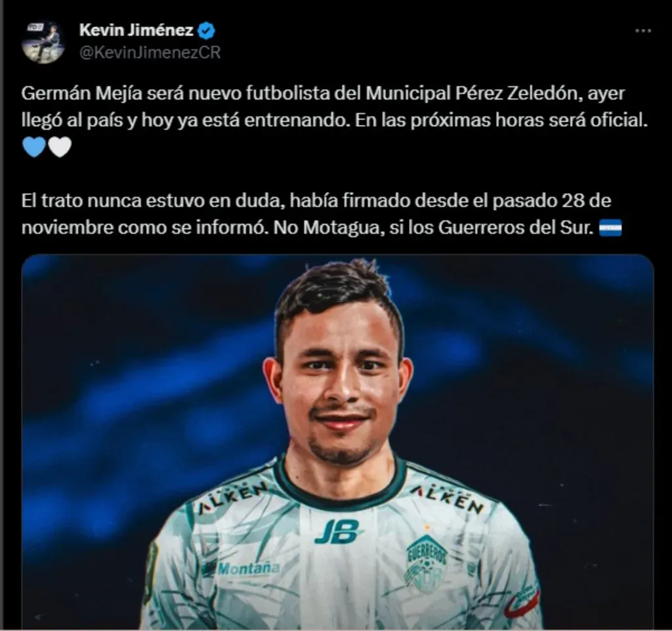Screen dimensions: 672x631
Task: Click the right shoulder ALKEN logo
Action: pos(446,498)
